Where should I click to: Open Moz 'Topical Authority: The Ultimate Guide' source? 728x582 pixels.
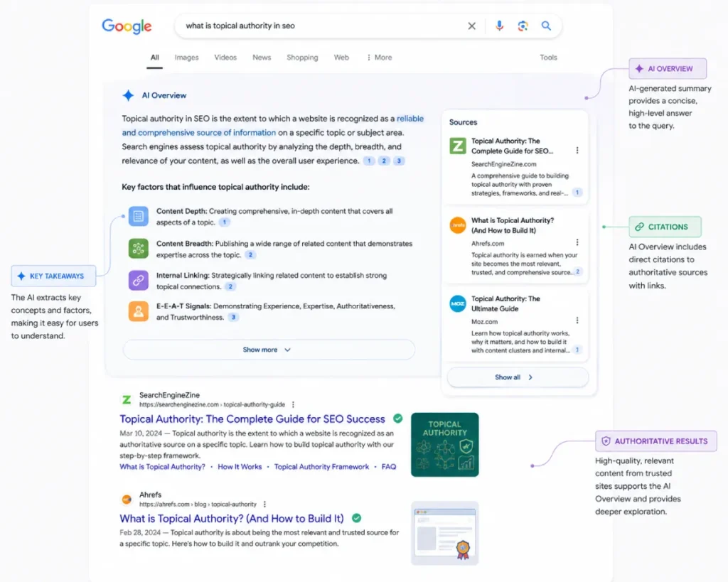point(505,303)
